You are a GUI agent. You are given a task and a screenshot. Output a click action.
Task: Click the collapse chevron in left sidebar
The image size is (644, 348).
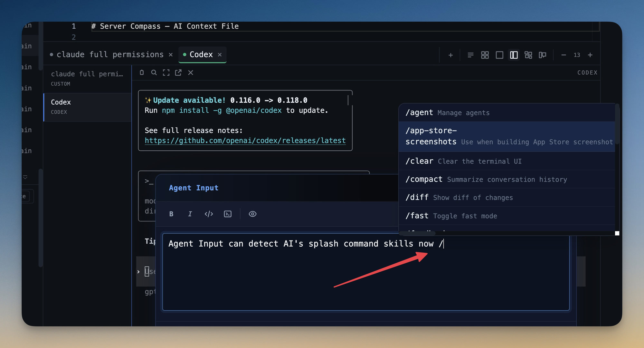tap(25, 177)
